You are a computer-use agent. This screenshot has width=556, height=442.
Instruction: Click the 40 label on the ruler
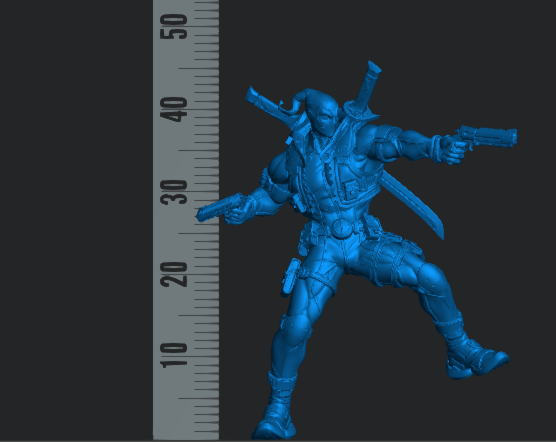(x=173, y=109)
